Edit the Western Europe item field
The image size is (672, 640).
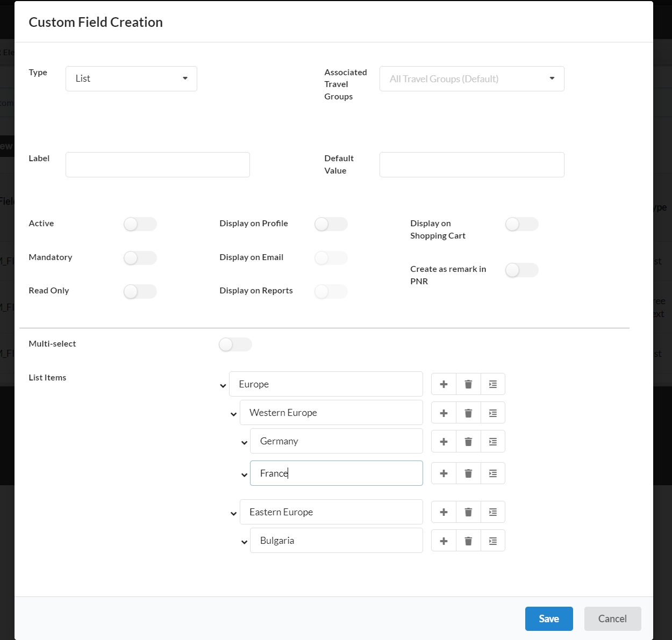pos(331,413)
